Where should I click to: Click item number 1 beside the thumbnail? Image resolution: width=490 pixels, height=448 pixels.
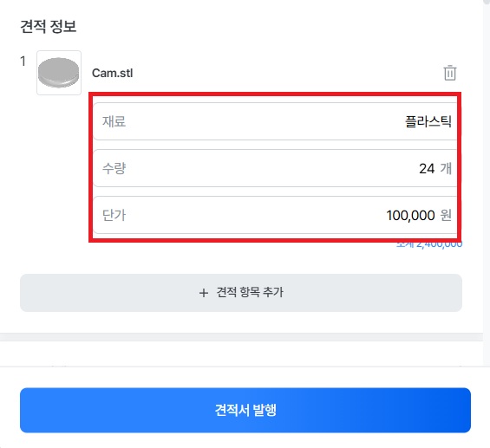tap(23, 62)
